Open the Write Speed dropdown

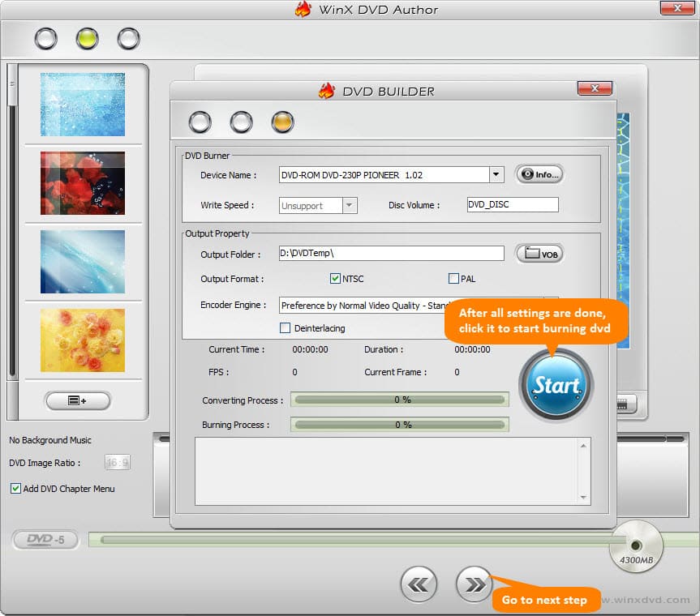(350, 206)
